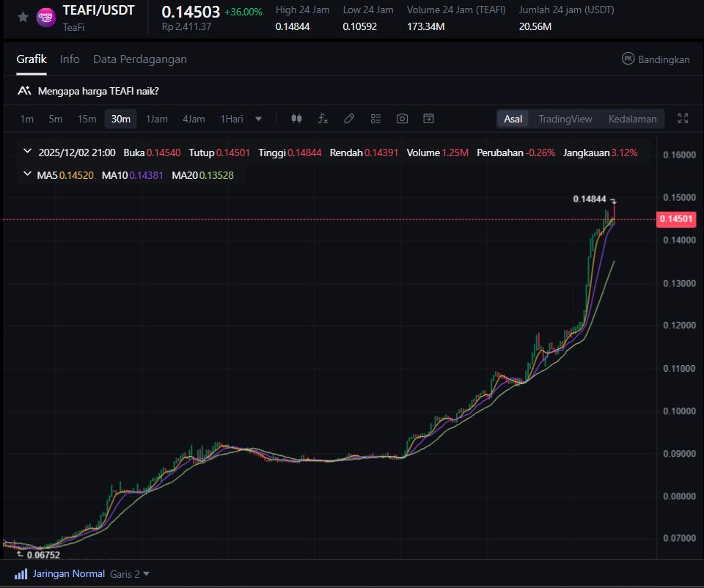Add TEAFI/USDT to favorites with star icon
This screenshot has width=704, height=588.
(23, 17)
